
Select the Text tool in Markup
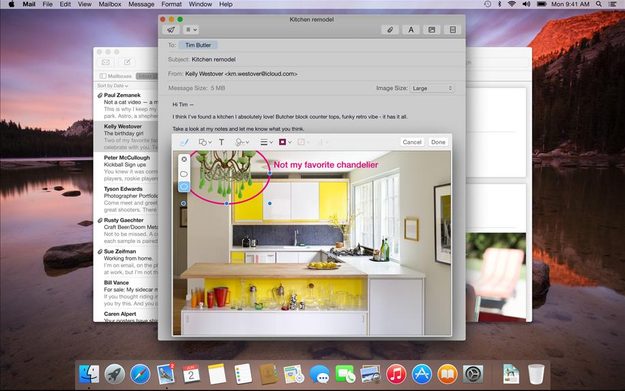pos(222,142)
